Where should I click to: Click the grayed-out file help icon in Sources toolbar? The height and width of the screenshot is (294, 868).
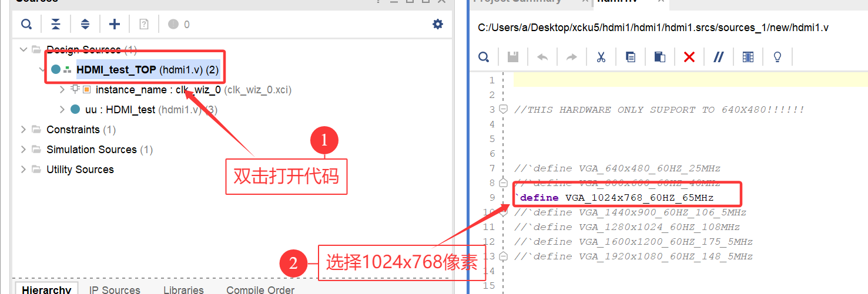(144, 24)
